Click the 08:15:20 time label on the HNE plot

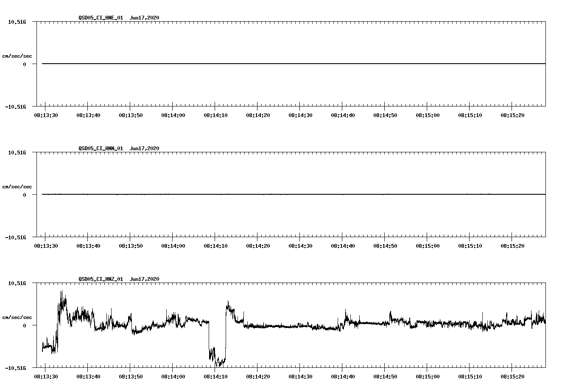click(x=512, y=115)
